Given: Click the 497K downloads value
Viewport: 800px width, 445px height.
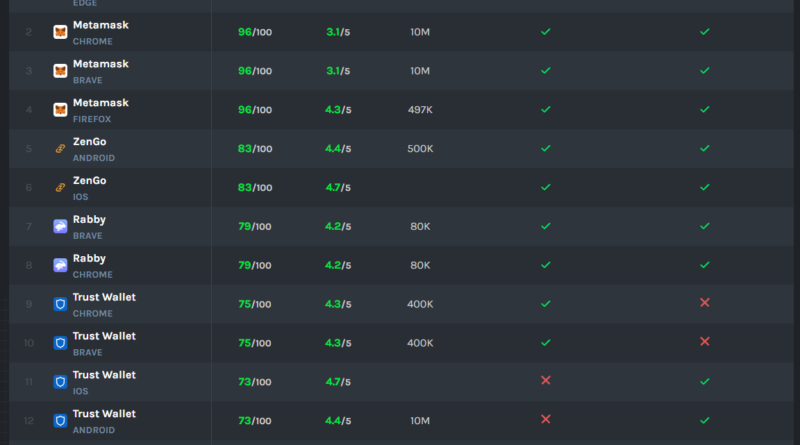Looking at the screenshot, I should click(421, 110).
